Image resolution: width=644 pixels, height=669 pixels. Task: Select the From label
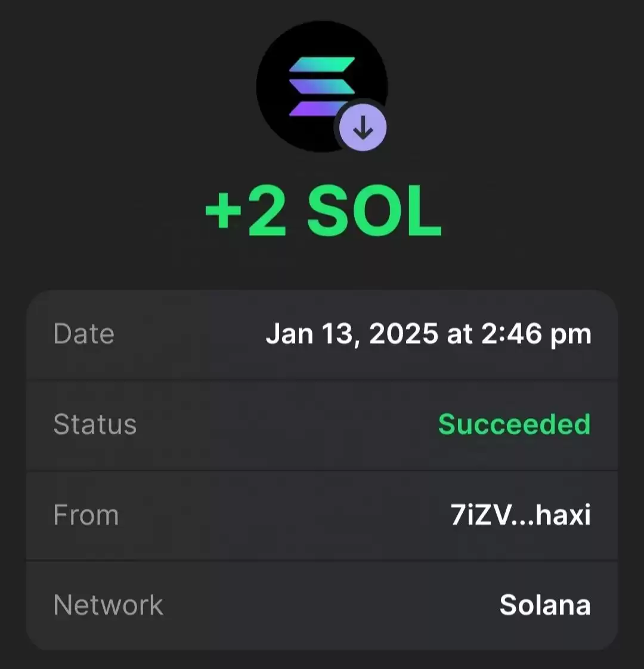click(x=86, y=515)
